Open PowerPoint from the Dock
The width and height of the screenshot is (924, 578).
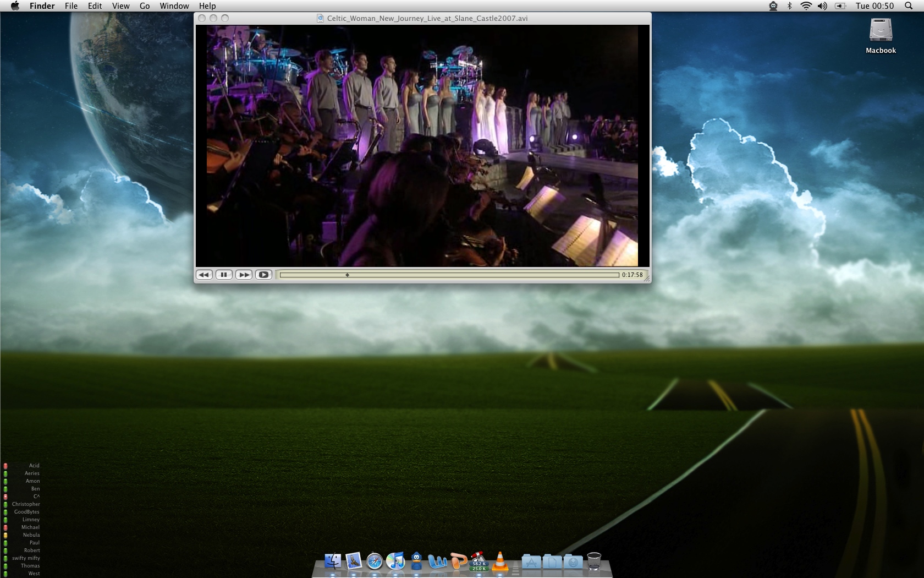point(458,561)
